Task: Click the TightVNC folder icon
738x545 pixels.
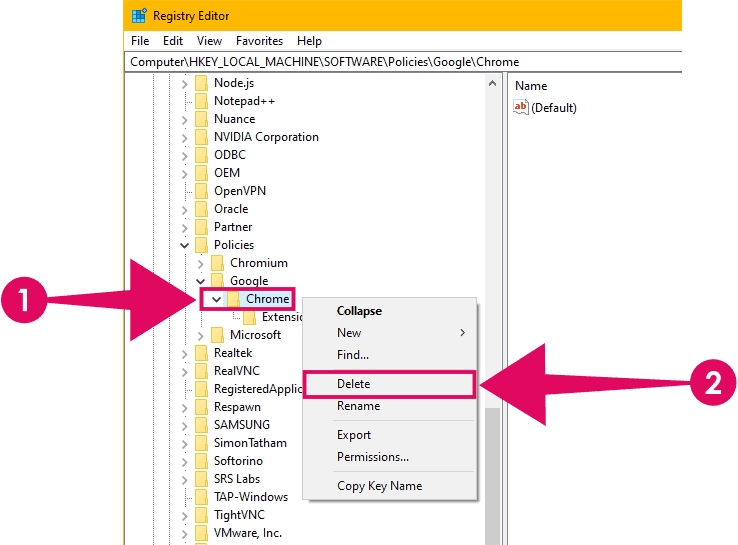Action: click(201, 515)
